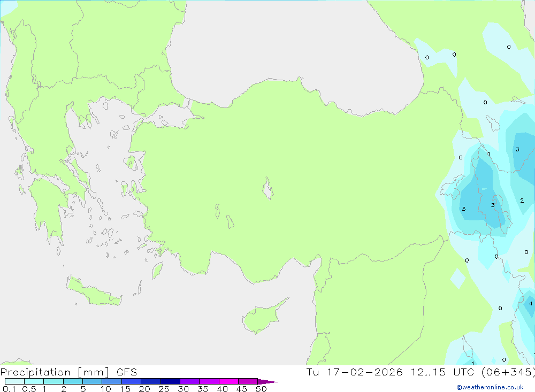Screen dimensions: 535x392
Task: Click the arrow tip past the 50 mm swatch
Action: (x=268, y=382)
